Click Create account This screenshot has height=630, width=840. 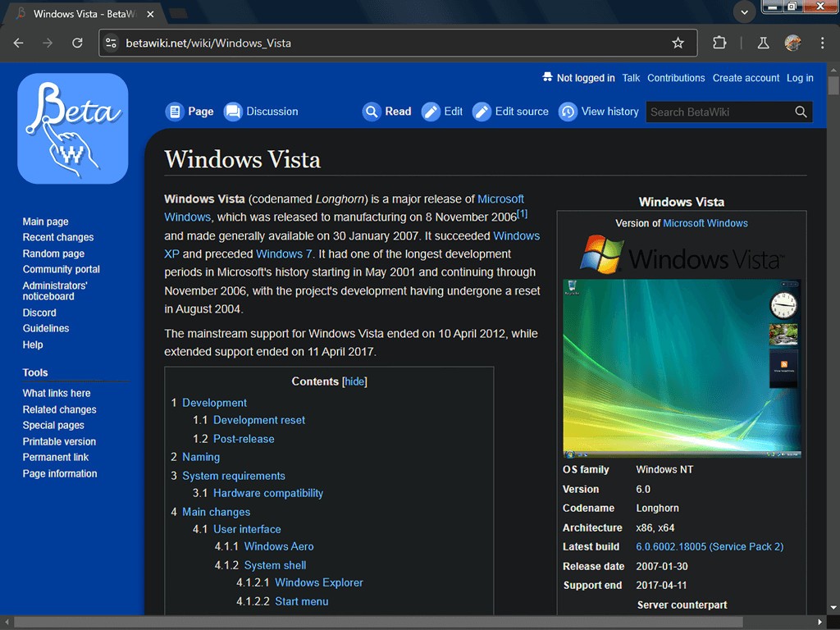coord(746,78)
